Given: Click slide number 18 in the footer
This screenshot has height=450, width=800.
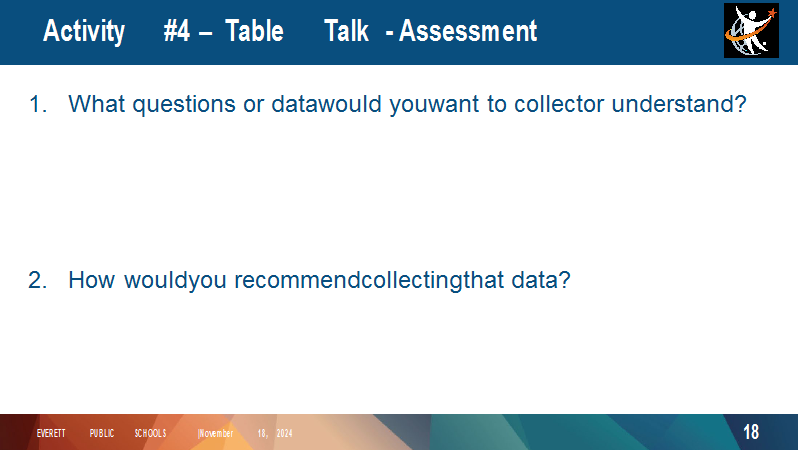Looking at the screenshot, I should (751, 432).
